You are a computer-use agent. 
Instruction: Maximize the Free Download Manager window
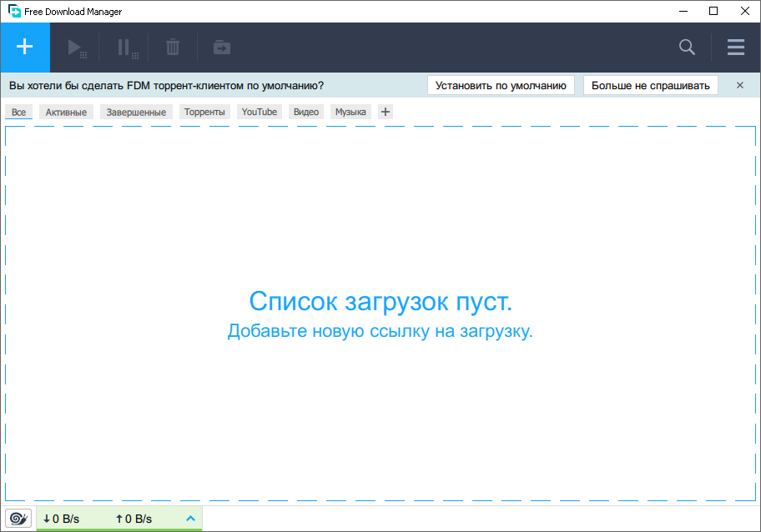713,11
